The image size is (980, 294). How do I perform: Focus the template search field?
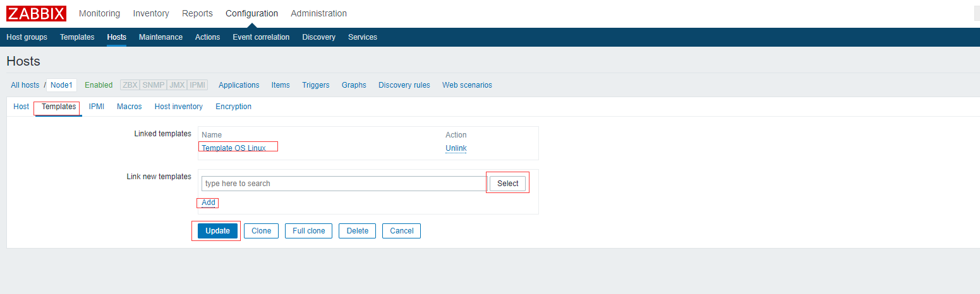point(344,184)
